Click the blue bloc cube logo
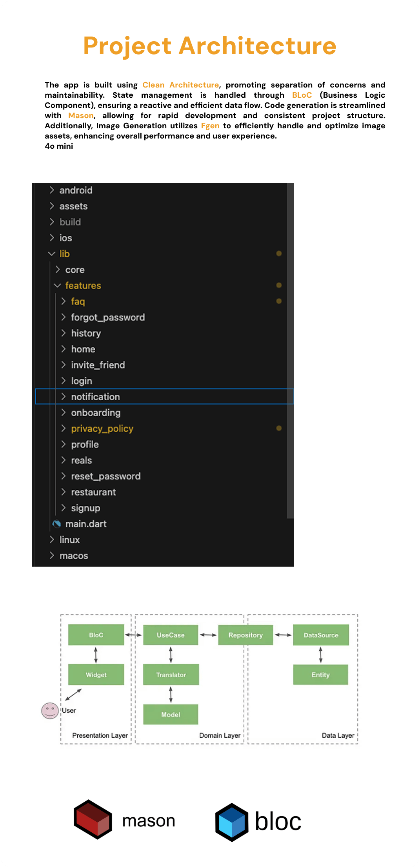This screenshot has width=420, height=868. click(232, 822)
